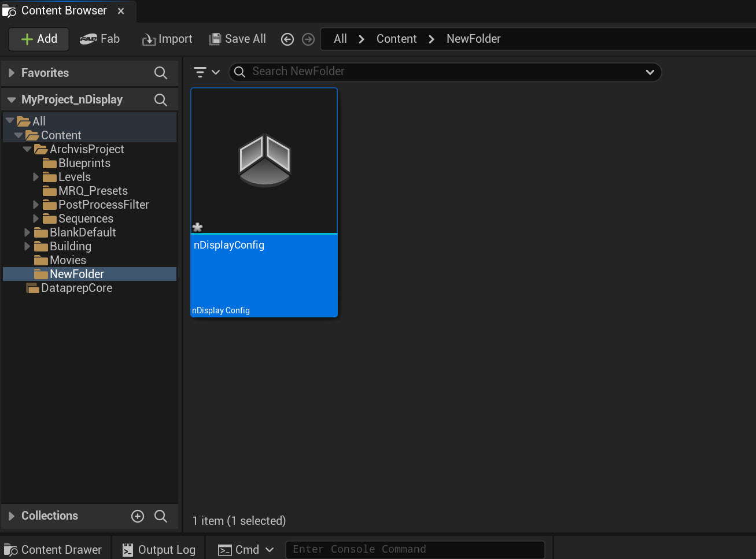Collapse the MyProject_nDisplay section
This screenshot has width=756, height=559.
click(11, 99)
